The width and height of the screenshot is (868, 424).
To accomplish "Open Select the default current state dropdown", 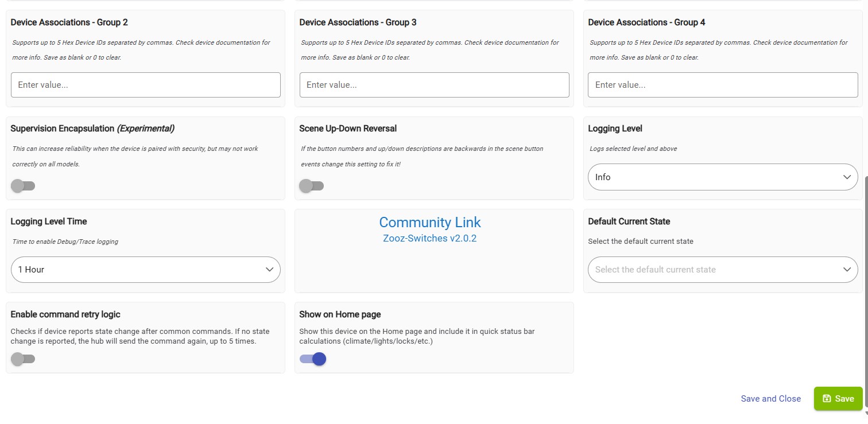I will point(723,270).
